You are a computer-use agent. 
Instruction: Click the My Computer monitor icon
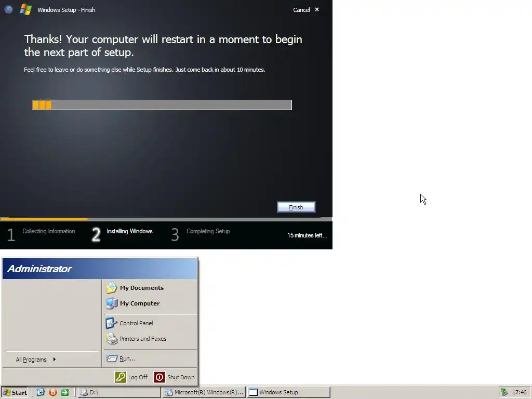pos(111,303)
